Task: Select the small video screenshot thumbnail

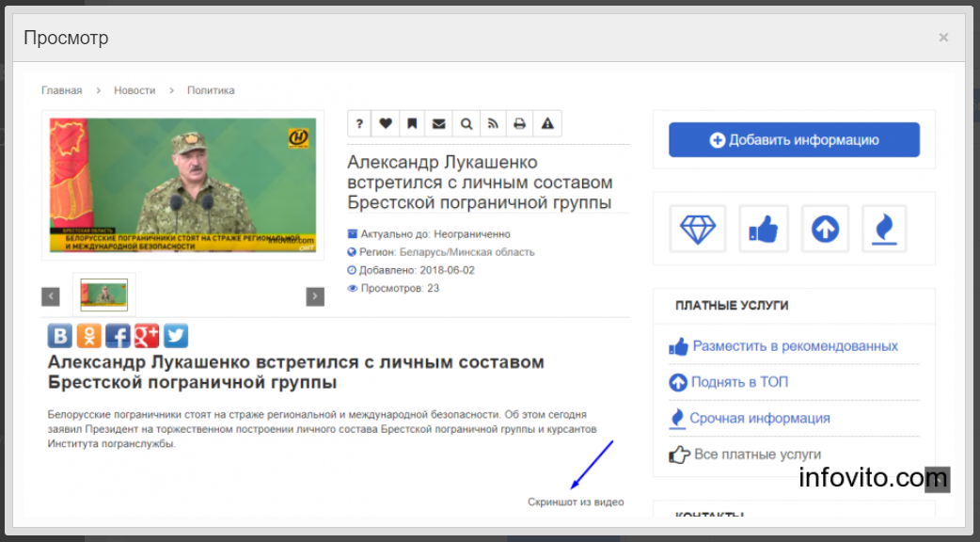Action: (103, 295)
